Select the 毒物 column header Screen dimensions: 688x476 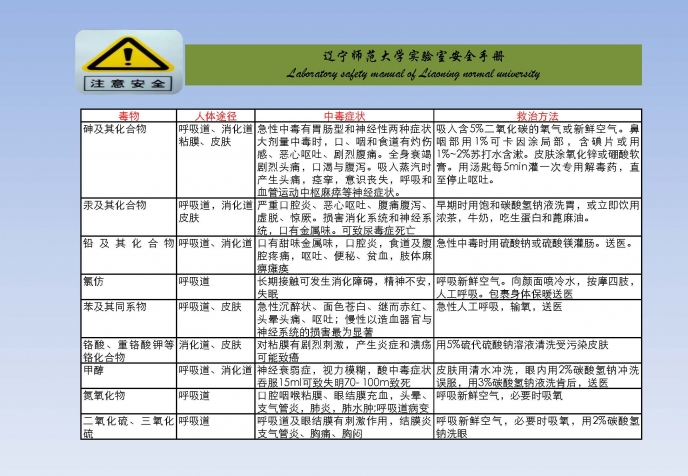coord(129,117)
